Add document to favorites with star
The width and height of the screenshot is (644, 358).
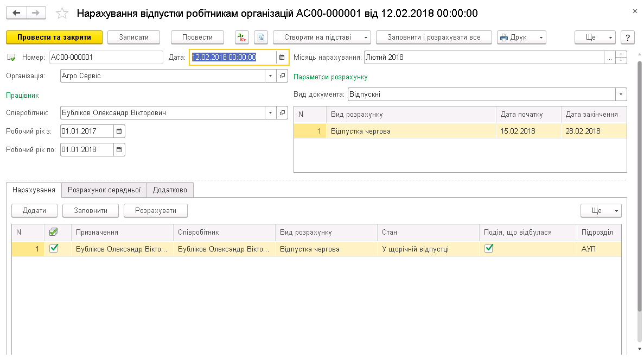click(x=63, y=13)
